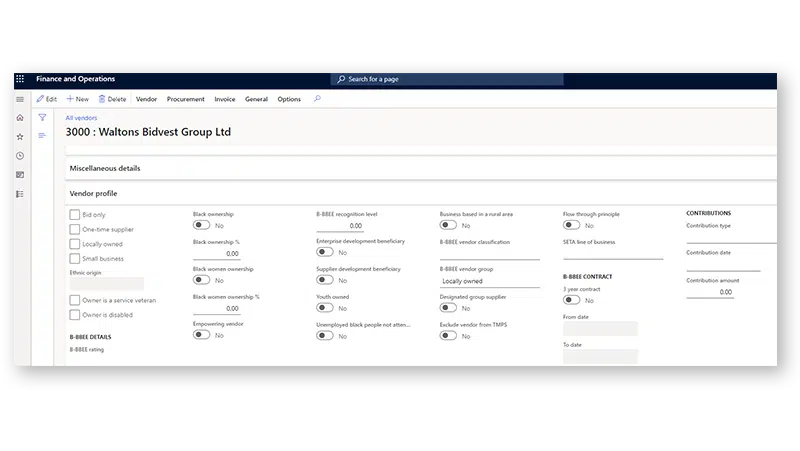This screenshot has width=800, height=451.
Task: Open Favorites star in sidebar
Action: point(20,137)
